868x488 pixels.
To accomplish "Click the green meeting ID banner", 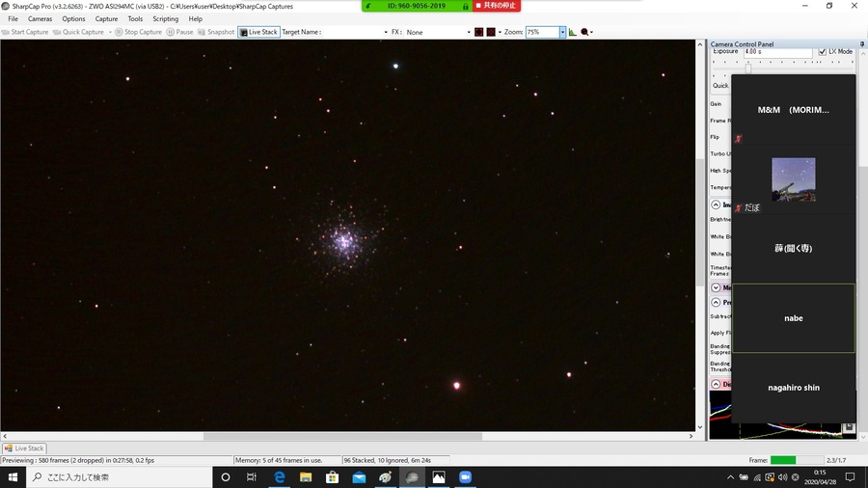I will pyautogui.click(x=417, y=6).
